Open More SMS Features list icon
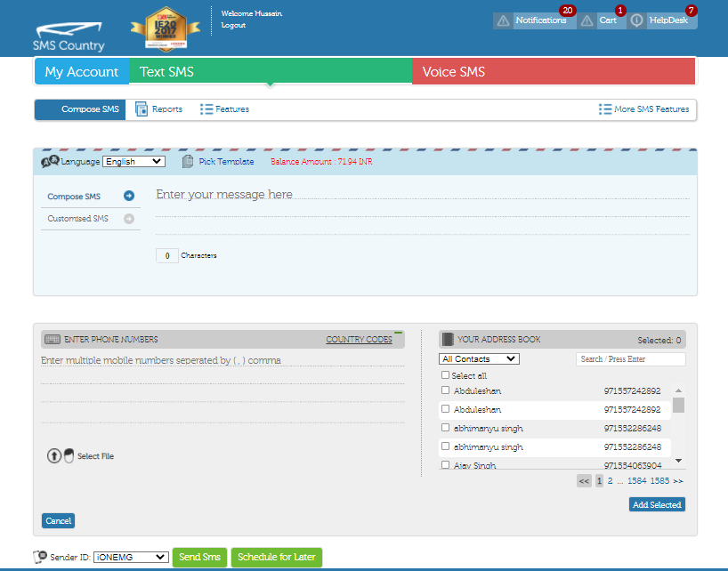Screen dimensions: 728x571 coord(605,109)
